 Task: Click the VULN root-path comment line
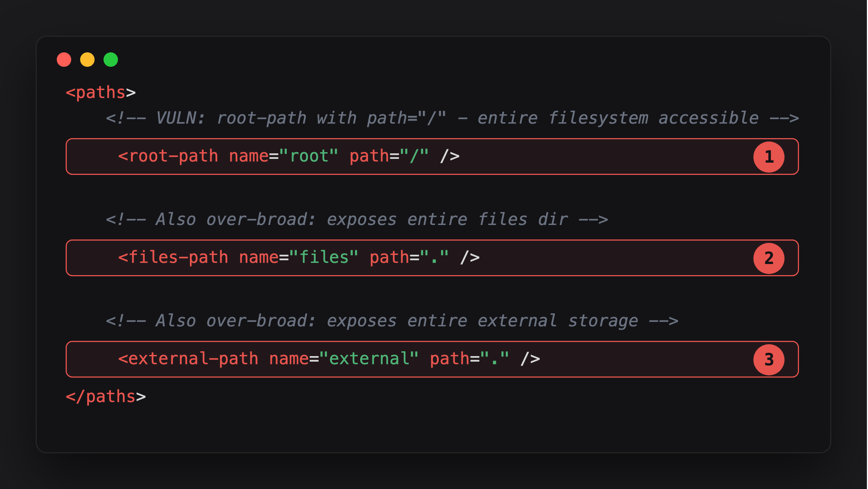point(452,118)
